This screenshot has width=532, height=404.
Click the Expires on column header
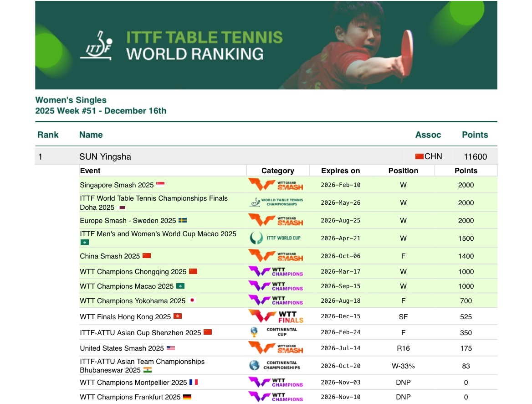(341, 171)
